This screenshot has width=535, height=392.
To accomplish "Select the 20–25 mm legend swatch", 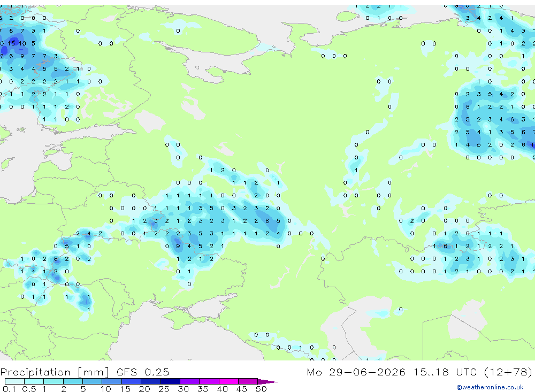I will 151,381.
